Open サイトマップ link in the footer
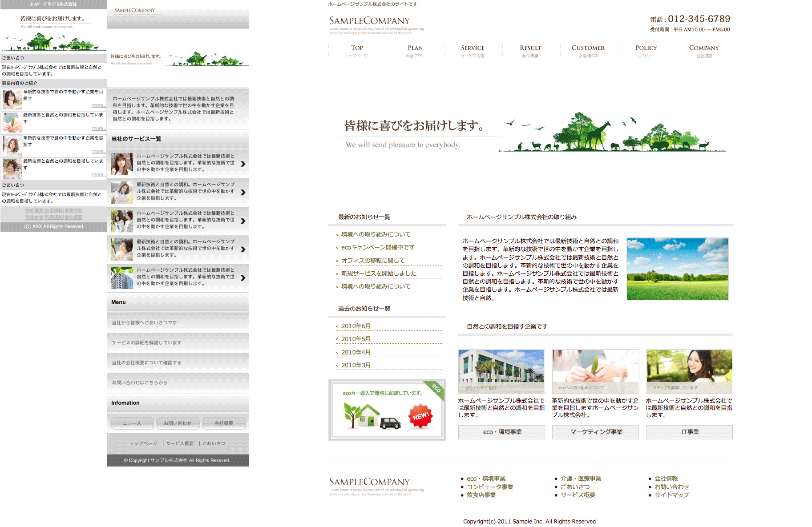 pyautogui.click(x=671, y=495)
